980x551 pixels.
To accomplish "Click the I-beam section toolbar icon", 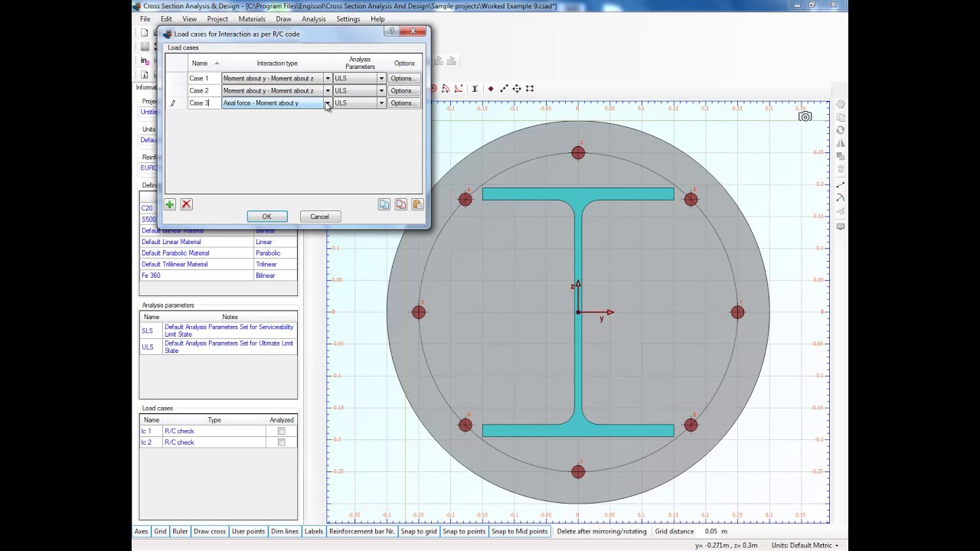I will point(475,89).
